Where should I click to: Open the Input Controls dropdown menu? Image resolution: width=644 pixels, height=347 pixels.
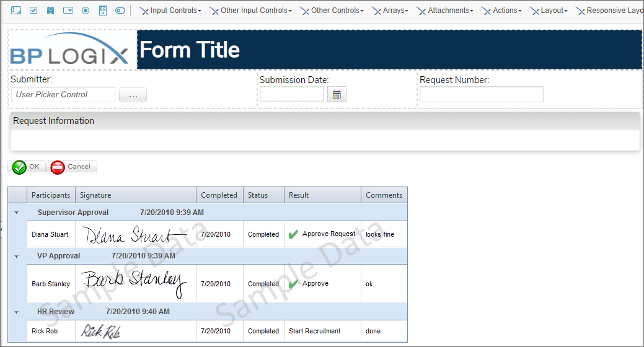click(x=170, y=11)
